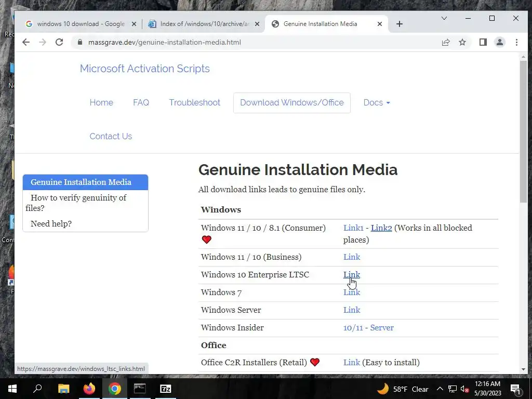Open Windows Insider 10/11 link
Screen dimensions: 532x399
[x=353, y=327]
